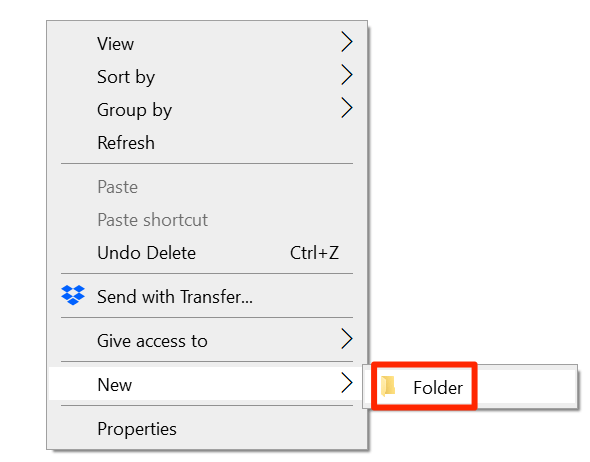590x462 pixels.
Task: Expand the Sort by submenu arrow
Action: (347, 75)
